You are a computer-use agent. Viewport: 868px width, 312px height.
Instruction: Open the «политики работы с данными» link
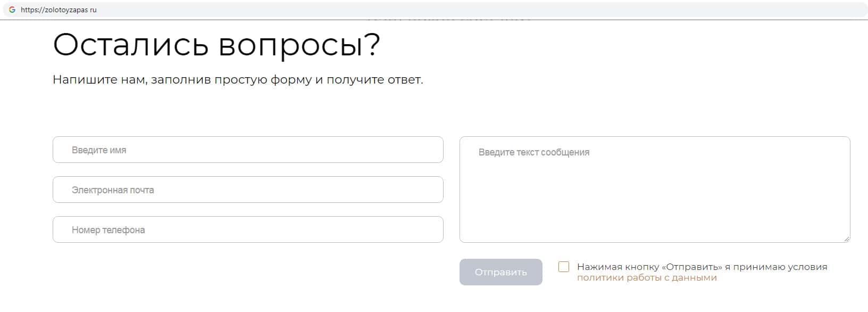(x=647, y=278)
